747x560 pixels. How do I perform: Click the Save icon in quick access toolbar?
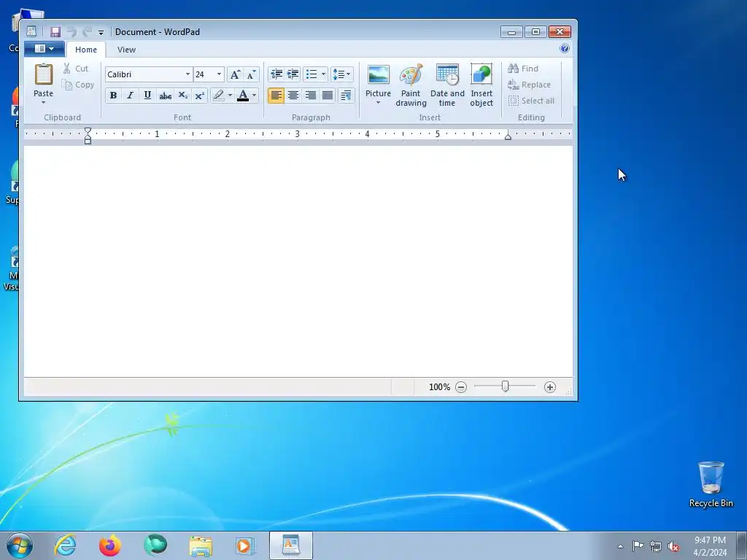(55, 32)
